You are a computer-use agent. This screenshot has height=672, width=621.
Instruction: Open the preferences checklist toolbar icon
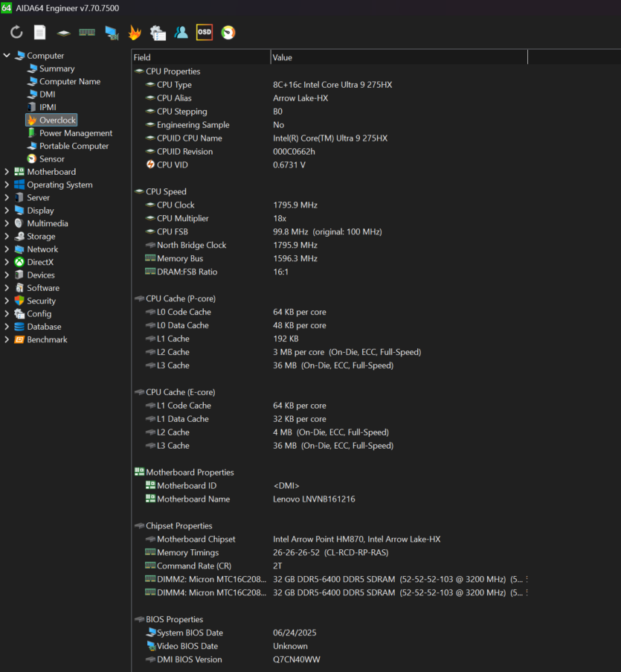(x=158, y=33)
